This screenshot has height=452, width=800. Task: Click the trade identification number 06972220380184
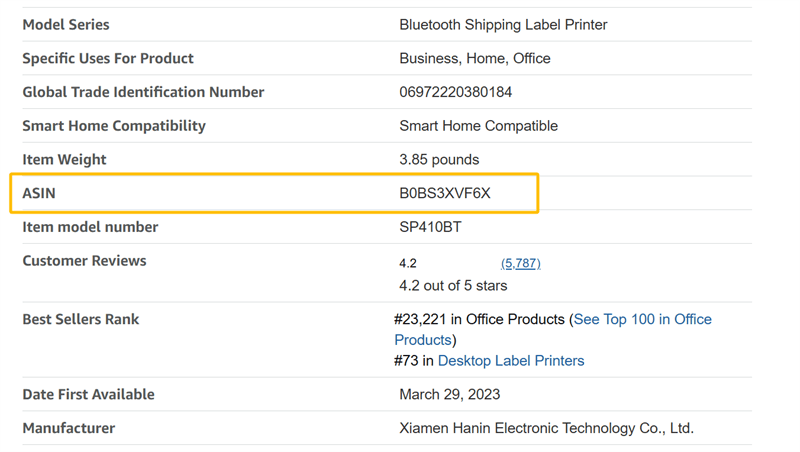(455, 92)
